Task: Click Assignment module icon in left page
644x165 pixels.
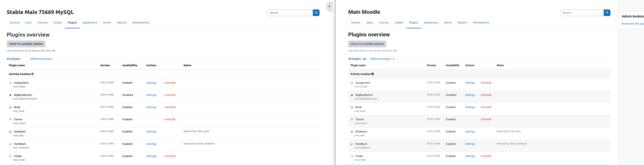Action: 10,83
